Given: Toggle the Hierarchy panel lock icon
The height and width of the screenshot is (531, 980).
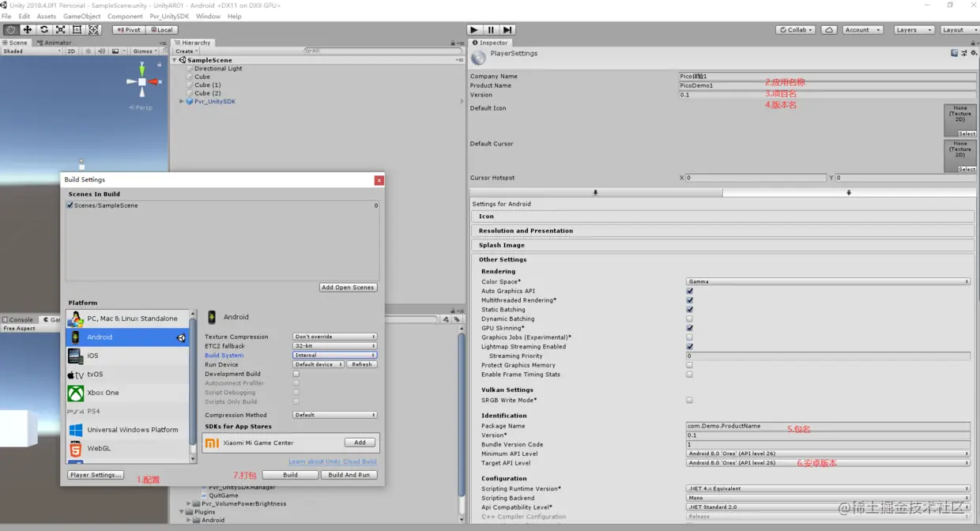Looking at the screenshot, I should click(454, 43).
